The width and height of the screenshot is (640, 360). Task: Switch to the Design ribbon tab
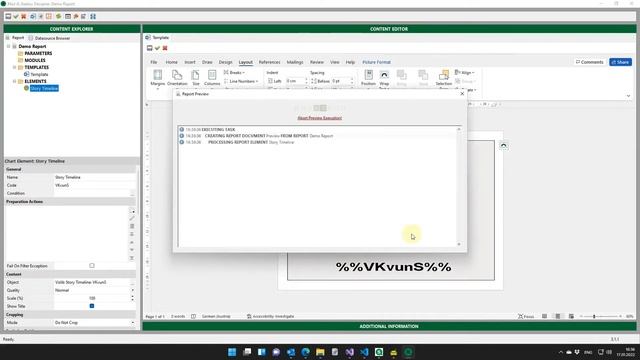tap(225, 62)
